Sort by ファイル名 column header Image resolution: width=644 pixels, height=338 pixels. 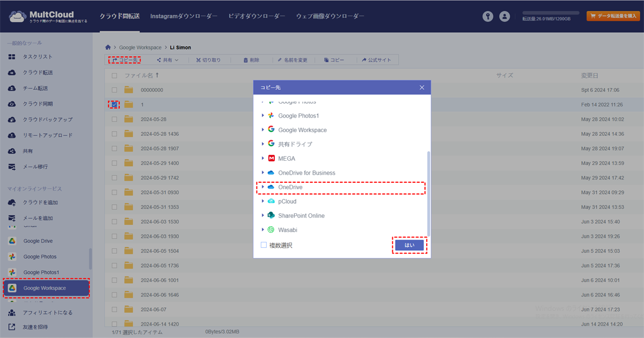141,76
